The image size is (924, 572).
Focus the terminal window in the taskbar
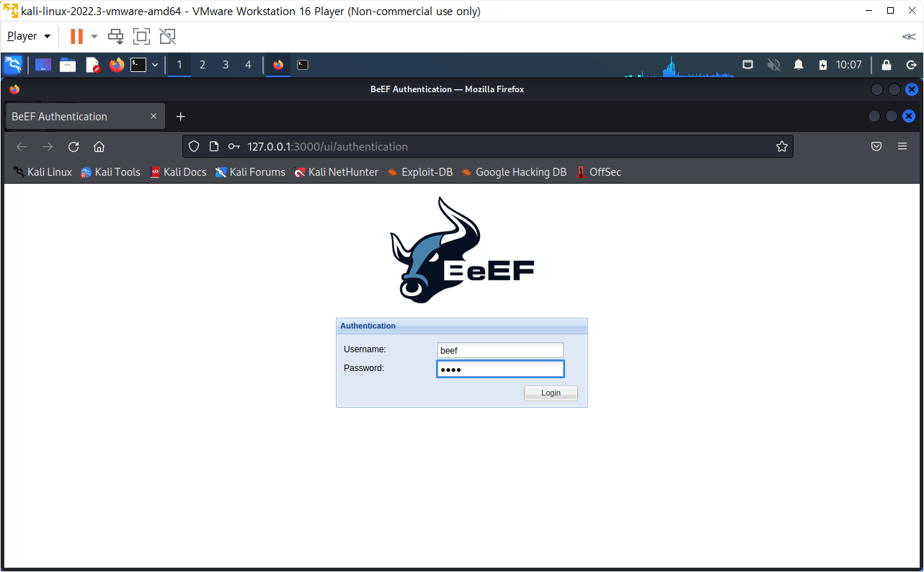[x=303, y=65]
